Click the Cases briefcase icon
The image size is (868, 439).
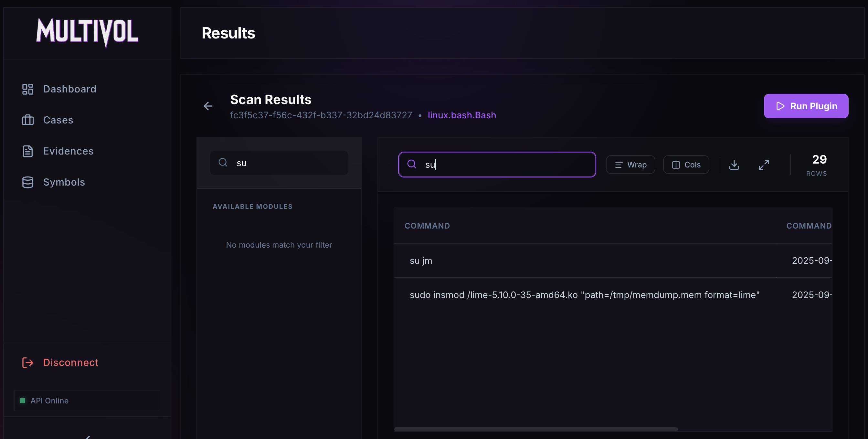(28, 120)
